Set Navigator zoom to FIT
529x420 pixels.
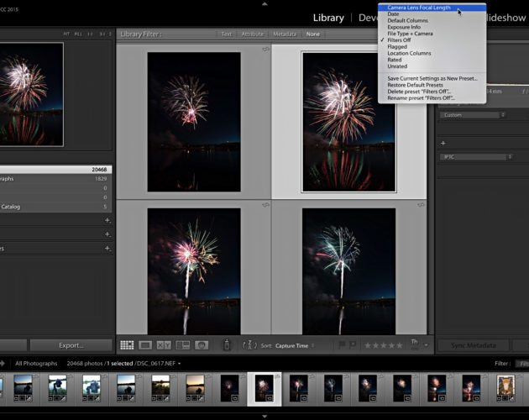click(x=66, y=34)
